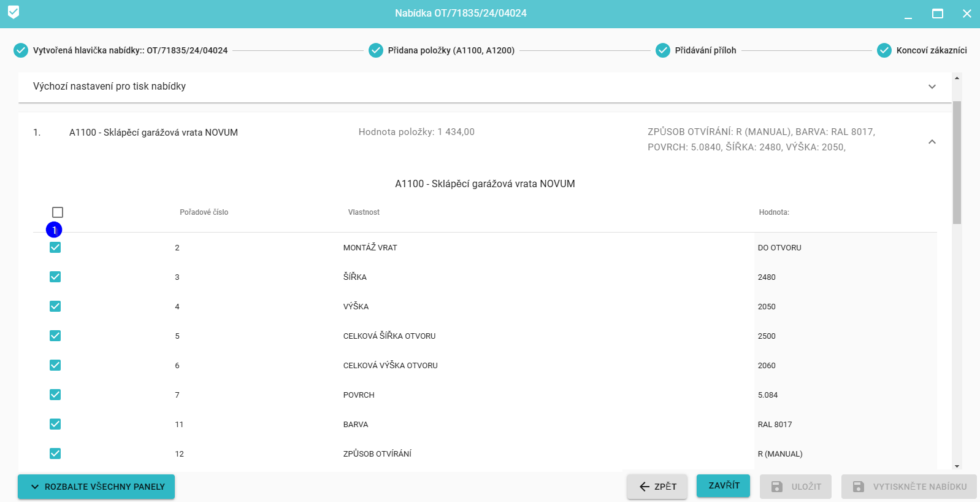980x502 pixels.
Task: Click the Zavřít button
Action: tap(724, 485)
